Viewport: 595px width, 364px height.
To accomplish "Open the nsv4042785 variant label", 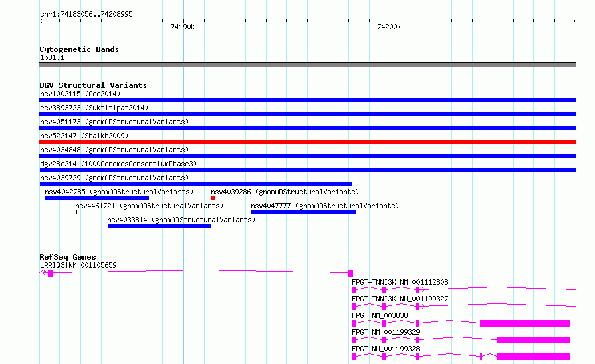I will coord(119,192).
